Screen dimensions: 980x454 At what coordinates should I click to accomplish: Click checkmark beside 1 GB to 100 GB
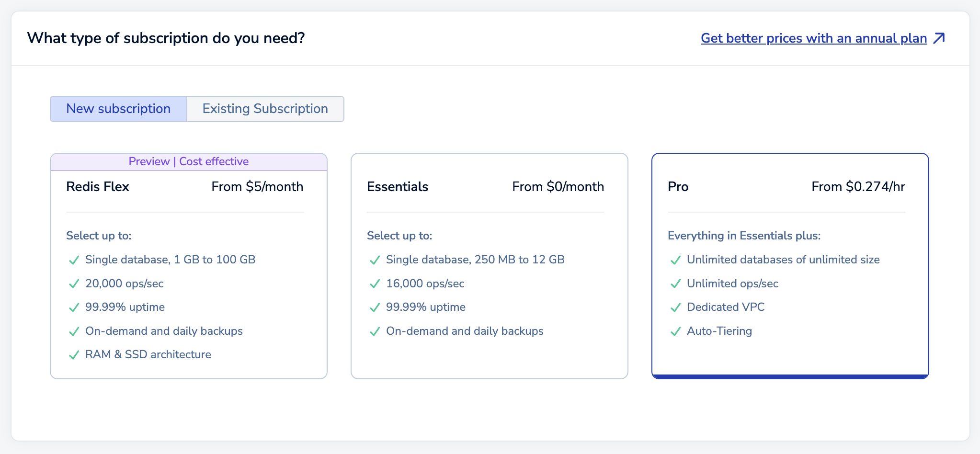[x=74, y=260]
